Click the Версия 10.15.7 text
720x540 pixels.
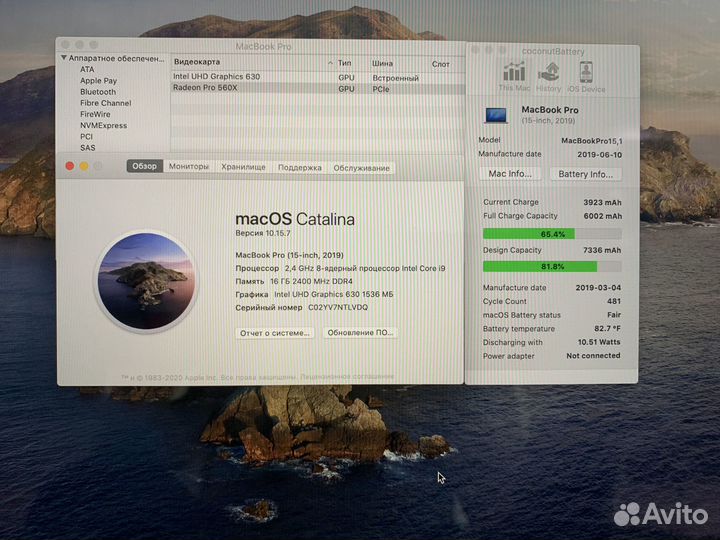click(263, 233)
